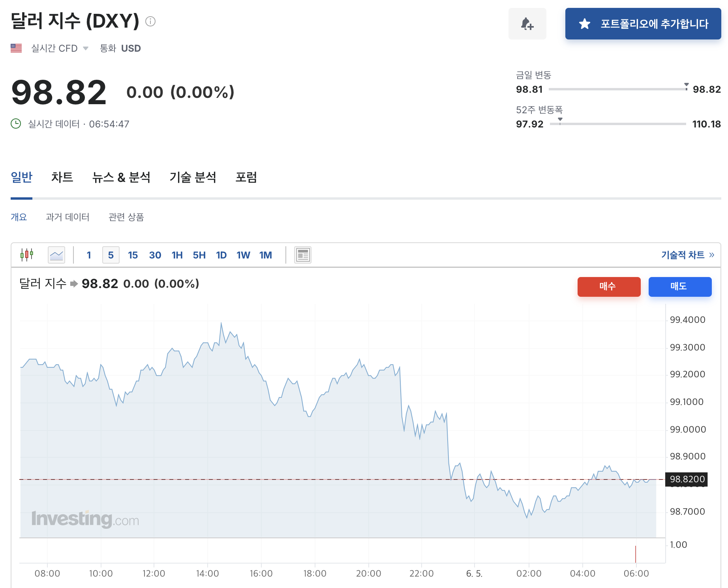Set chart interval to 1W
This screenshot has width=728, height=588.
pyautogui.click(x=243, y=255)
